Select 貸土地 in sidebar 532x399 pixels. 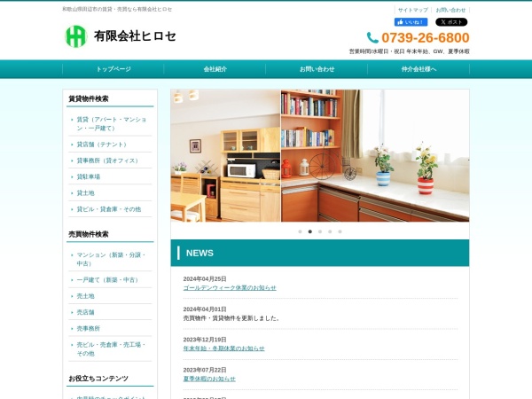[85, 193]
